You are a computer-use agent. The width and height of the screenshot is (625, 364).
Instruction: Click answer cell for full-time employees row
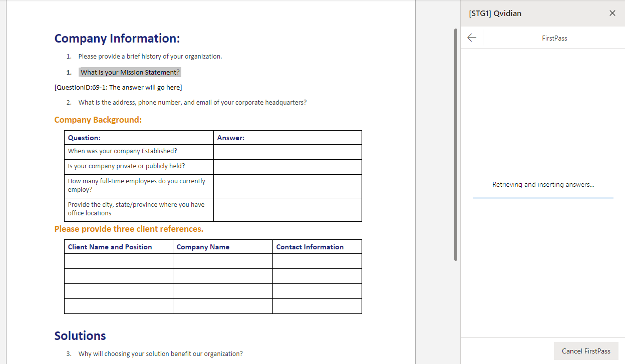pos(287,186)
